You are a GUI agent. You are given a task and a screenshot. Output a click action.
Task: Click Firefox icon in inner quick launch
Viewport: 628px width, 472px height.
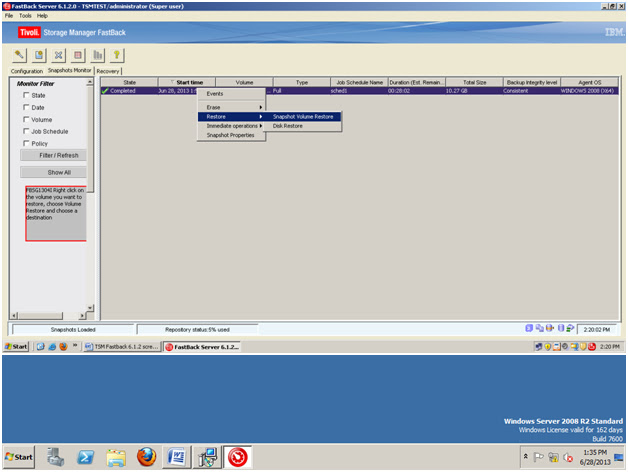(x=63, y=347)
